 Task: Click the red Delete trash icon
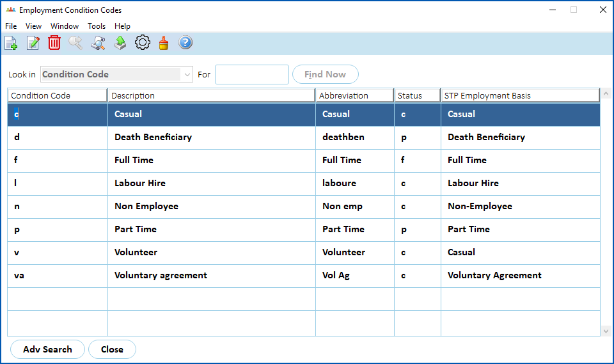(x=54, y=43)
